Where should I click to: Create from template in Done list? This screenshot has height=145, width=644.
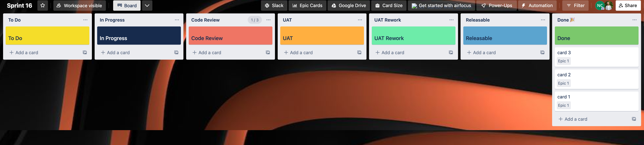pos(634,119)
